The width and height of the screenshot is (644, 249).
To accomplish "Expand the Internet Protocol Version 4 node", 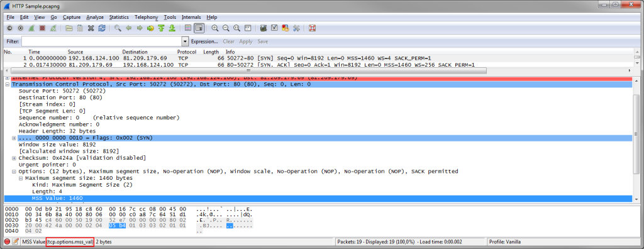I will pos(8,78).
